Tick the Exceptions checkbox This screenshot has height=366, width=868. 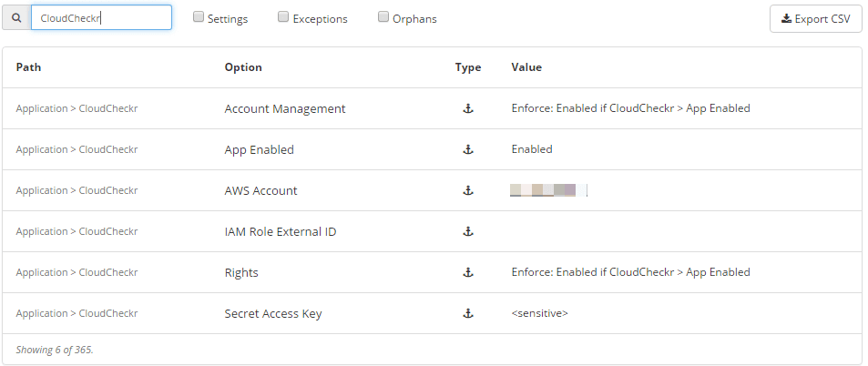[283, 16]
